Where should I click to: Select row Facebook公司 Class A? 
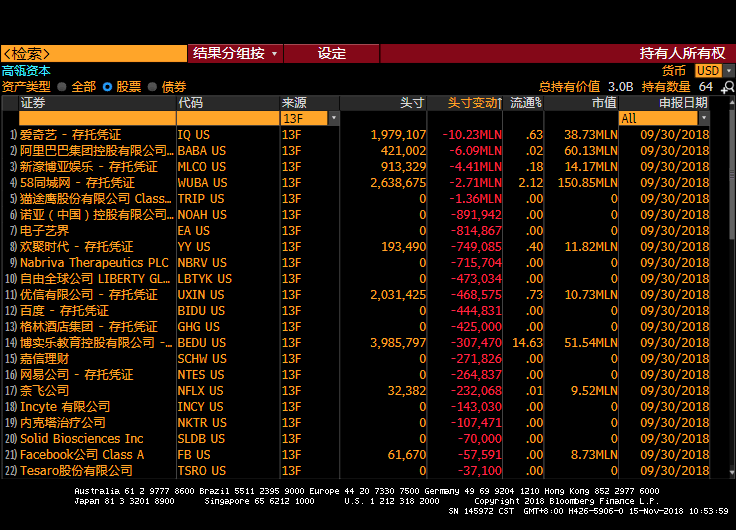pyautogui.click(x=356, y=454)
